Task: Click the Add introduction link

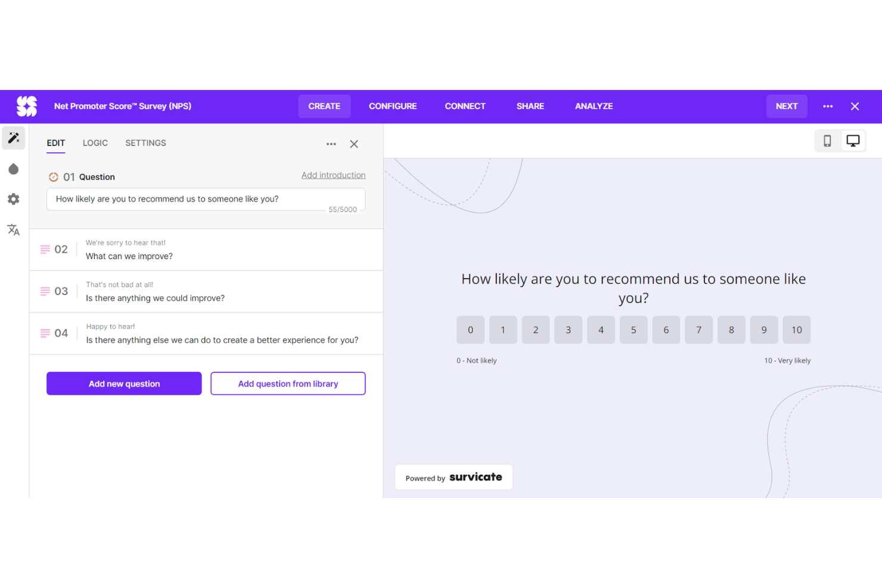Action: coord(333,175)
